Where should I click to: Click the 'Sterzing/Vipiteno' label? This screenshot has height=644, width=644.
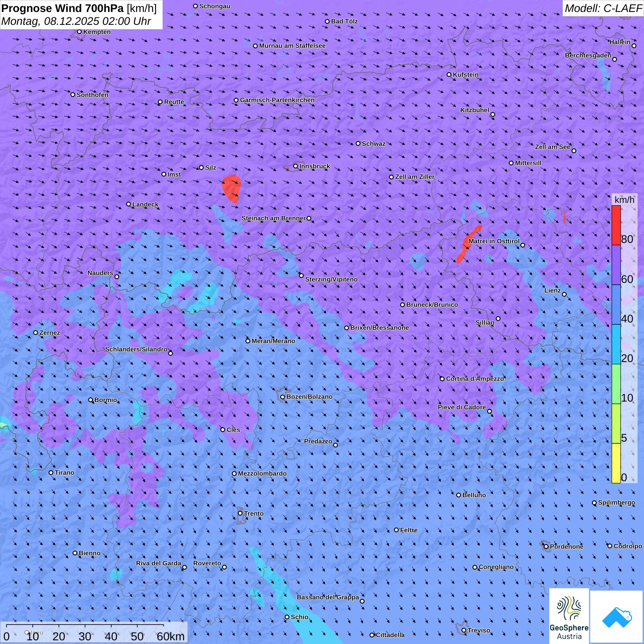point(331,279)
